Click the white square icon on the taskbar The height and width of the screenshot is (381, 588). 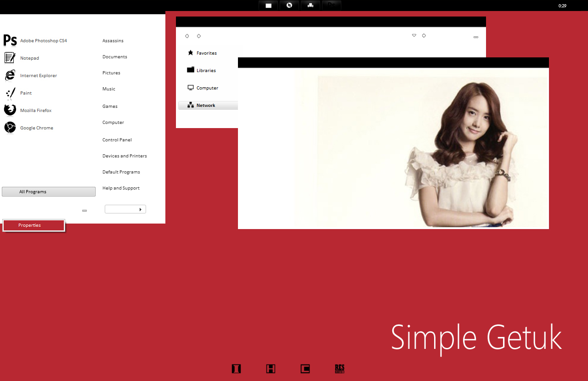pos(268,5)
